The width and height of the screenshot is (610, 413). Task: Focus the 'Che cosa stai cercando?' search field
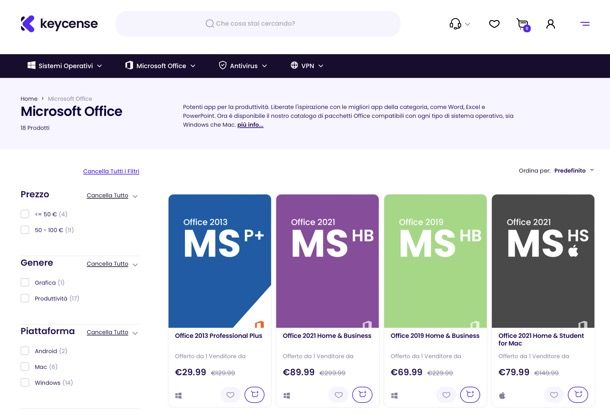click(258, 24)
